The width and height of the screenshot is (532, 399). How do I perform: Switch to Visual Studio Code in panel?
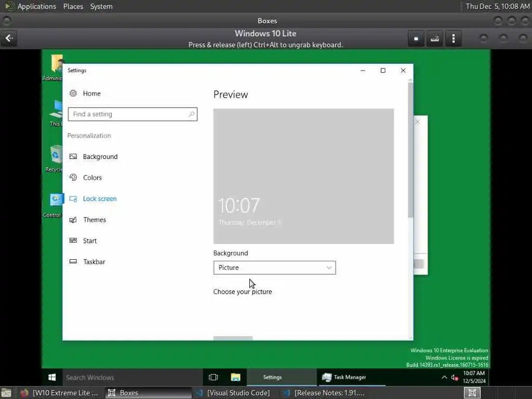click(234, 393)
